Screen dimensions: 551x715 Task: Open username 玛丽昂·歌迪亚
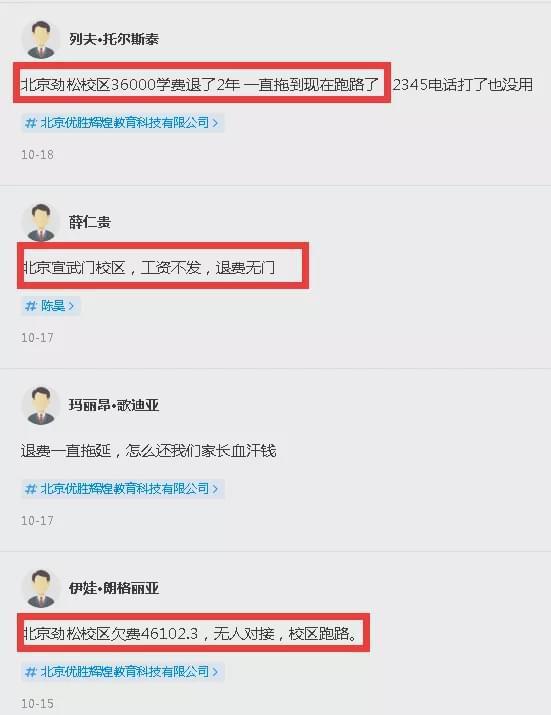(114, 405)
